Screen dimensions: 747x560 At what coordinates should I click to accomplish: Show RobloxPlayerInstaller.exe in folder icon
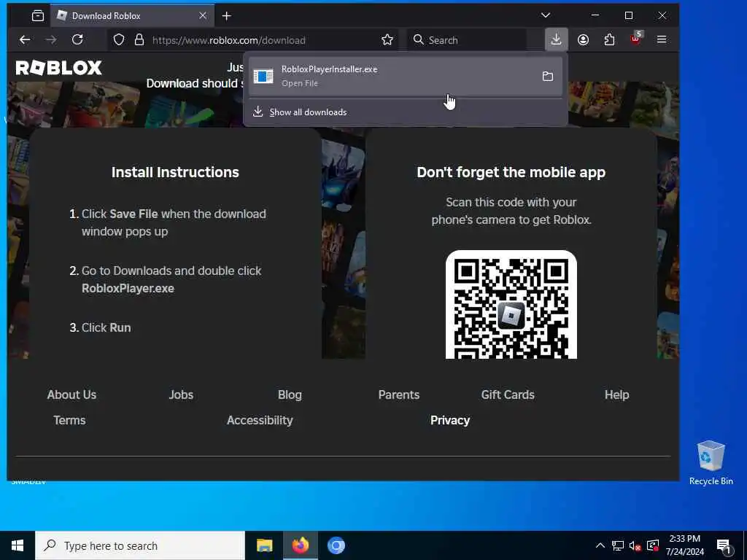(548, 76)
